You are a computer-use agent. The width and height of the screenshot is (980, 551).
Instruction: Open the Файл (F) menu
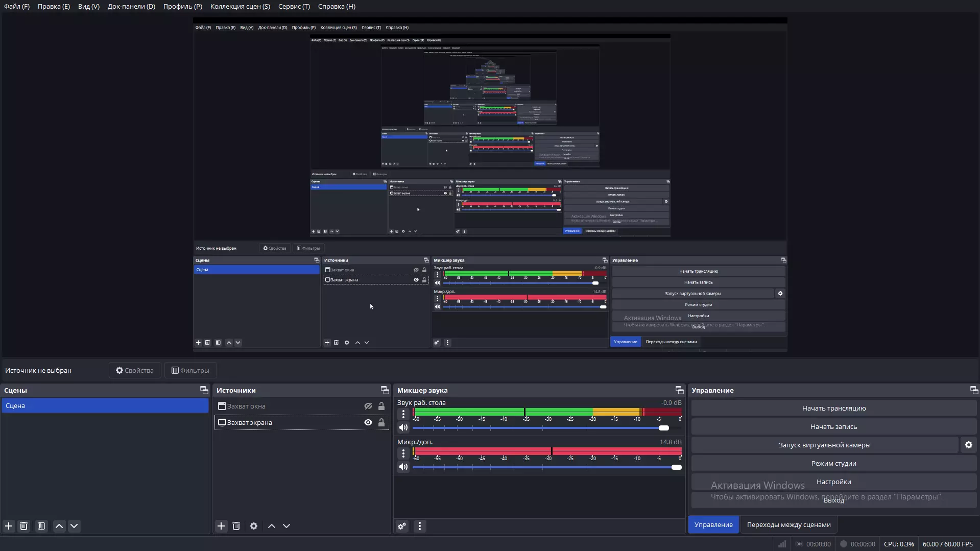[x=17, y=7]
